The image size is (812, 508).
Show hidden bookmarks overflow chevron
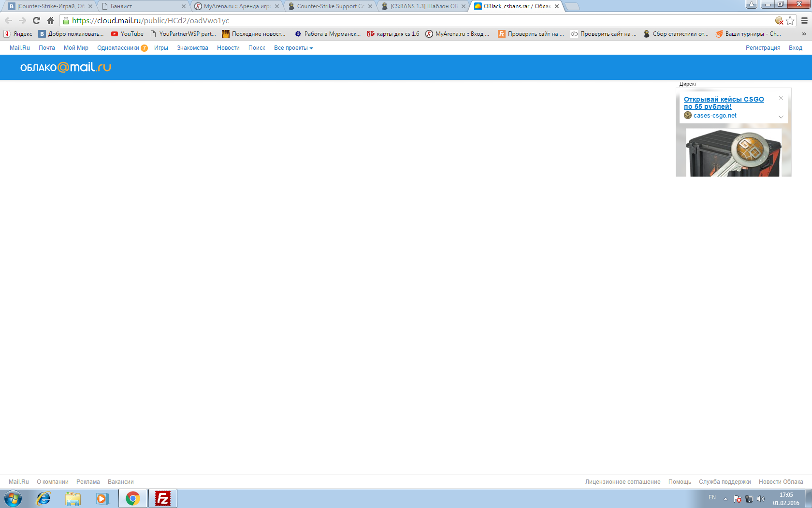click(804, 34)
